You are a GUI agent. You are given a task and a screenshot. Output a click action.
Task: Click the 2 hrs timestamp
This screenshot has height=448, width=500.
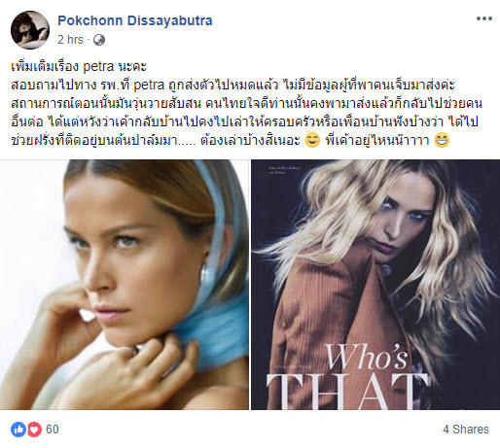[70, 40]
